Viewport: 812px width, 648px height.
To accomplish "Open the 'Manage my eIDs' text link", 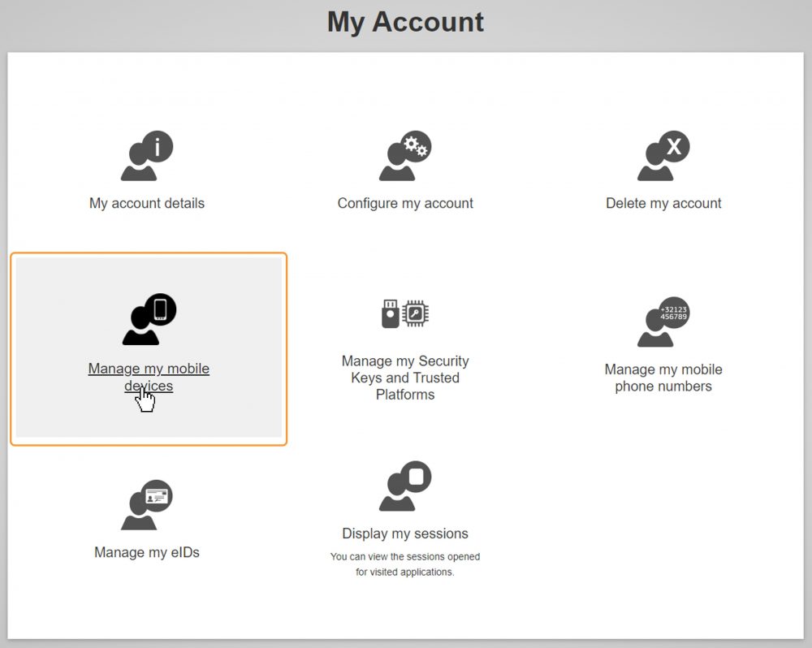I will [x=147, y=552].
